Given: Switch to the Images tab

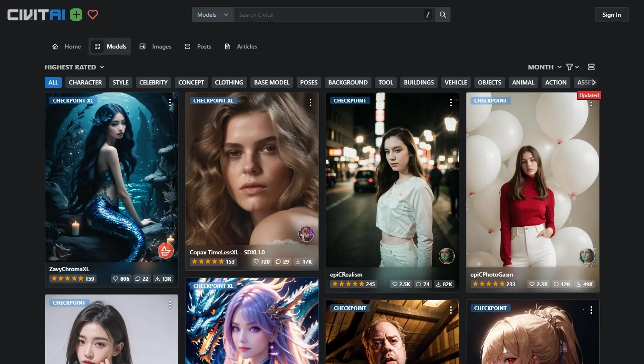Looking at the screenshot, I should [x=155, y=46].
